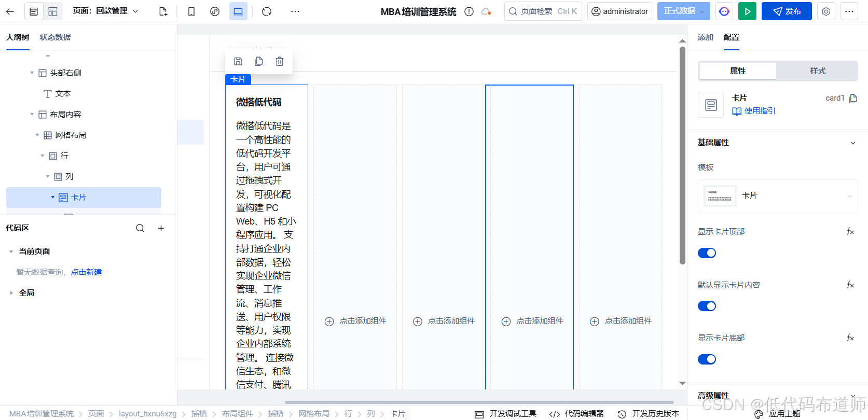Click the administrator account button

[x=619, y=11]
